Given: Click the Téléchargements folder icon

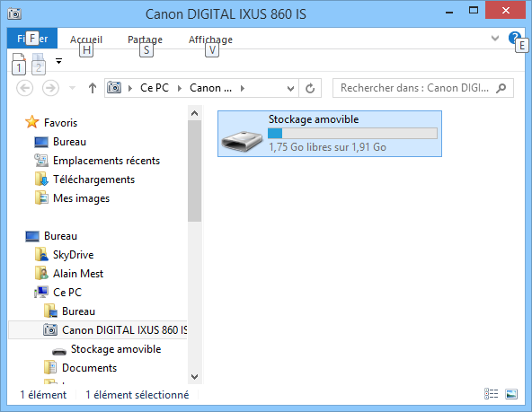Looking at the screenshot, I should (x=41, y=180).
